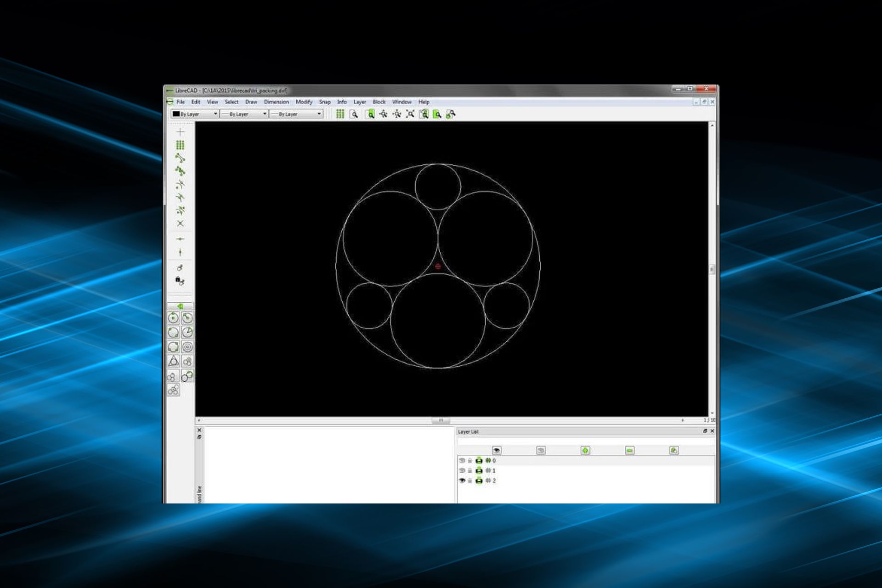Enable Snap on Grid in left toolbar
The image size is (882, 588).
pos(180,145)
